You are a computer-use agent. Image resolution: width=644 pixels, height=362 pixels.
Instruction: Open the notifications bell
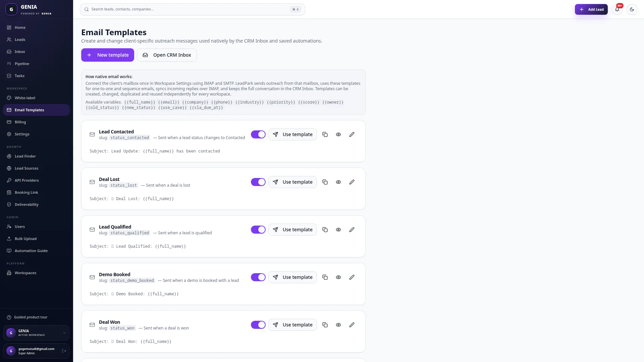click(x=617, y=9)
